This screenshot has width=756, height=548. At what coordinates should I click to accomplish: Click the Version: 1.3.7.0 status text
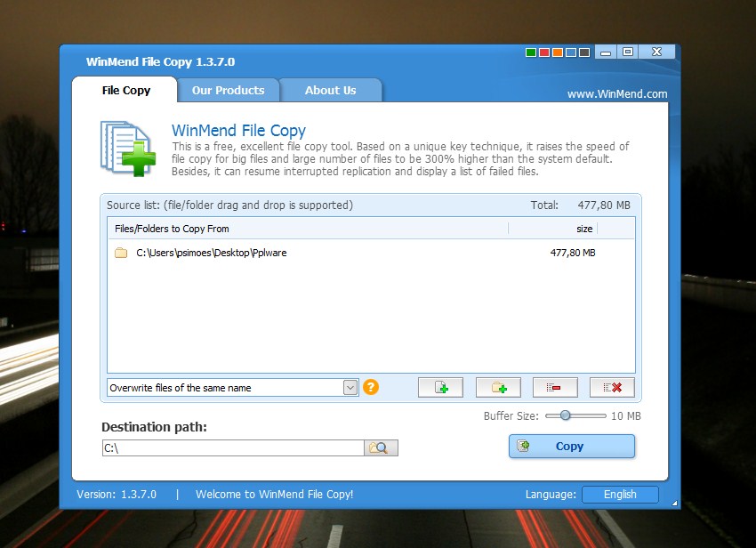coord(117,495)
